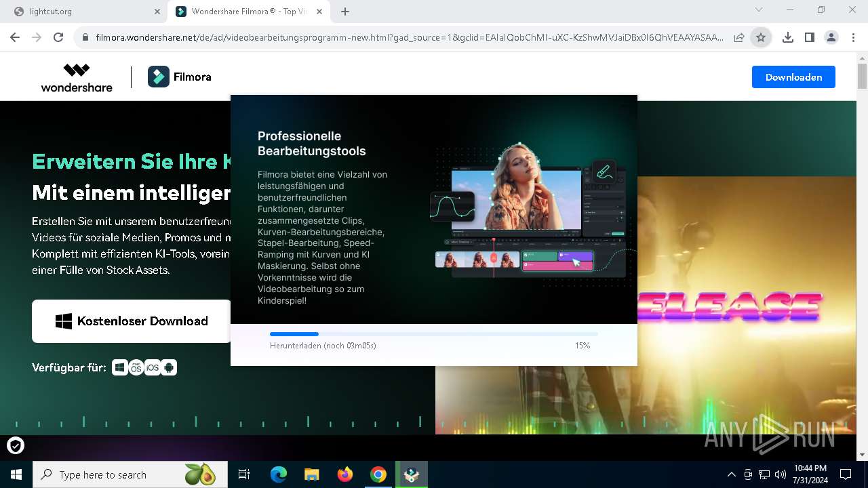Image resolution: width=868 pixels, height=488 pixels.
Task: Close the Wondershare Filmora tab
Action: click(319, 12)
